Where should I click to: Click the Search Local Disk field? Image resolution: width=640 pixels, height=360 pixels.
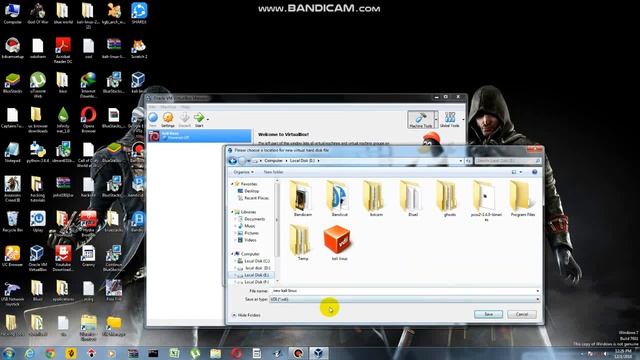pyautogui.click(x=508, y=161)
